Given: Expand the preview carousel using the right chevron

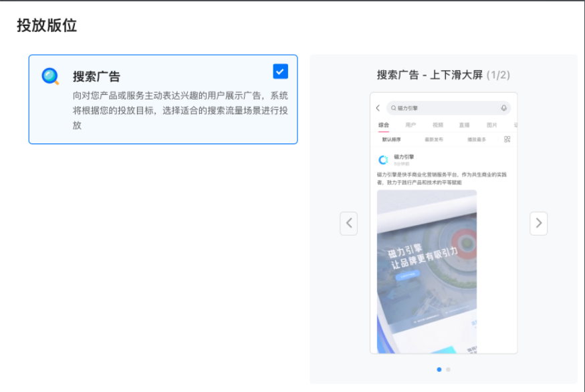Looking at the screenshot, I should coord(539,223).
